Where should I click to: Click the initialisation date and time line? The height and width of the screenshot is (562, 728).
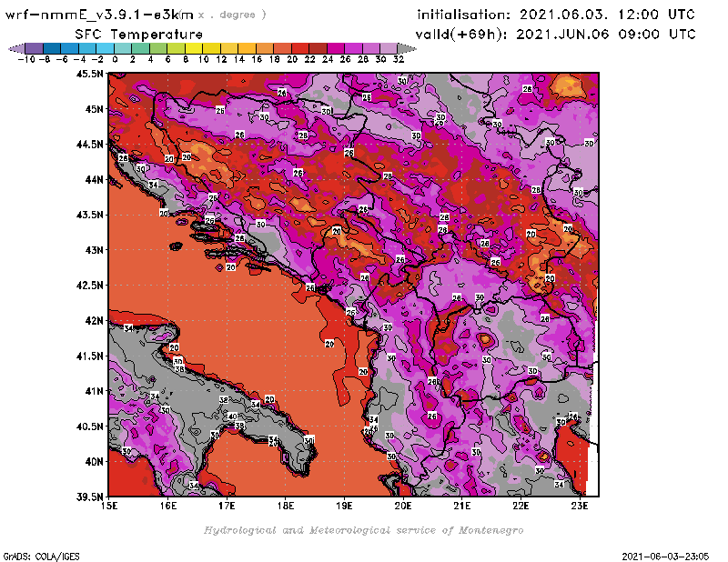tap(556, 15)
